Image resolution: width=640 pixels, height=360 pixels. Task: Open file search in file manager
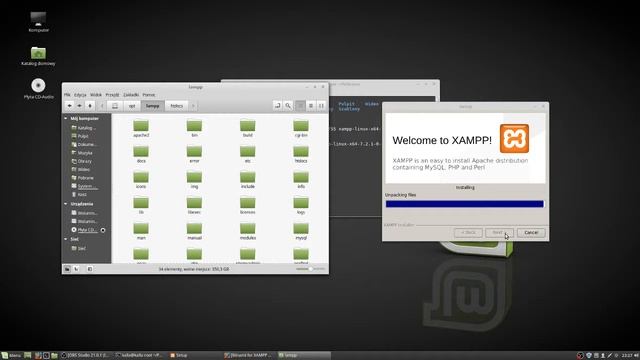click(288, 106)
